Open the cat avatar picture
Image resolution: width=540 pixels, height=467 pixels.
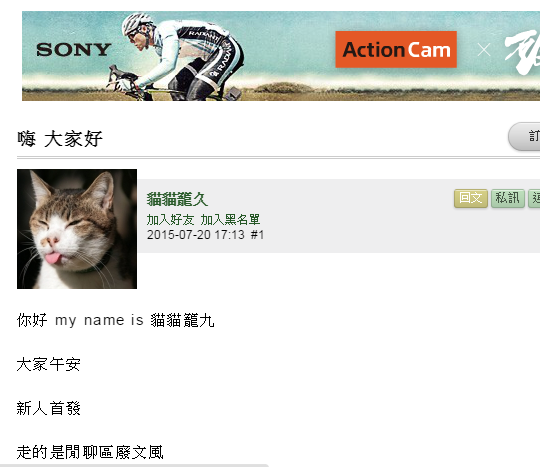[x=77, y=229]
